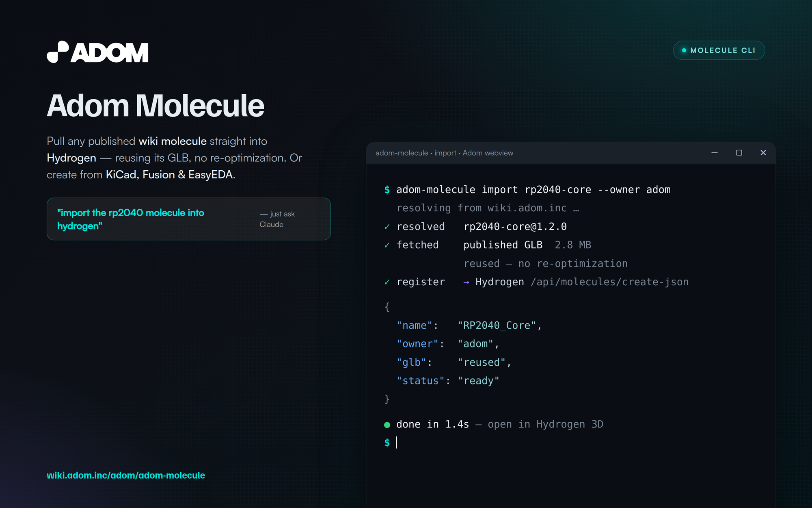Screen dimensions: 812x508
Task: Click "open in Hydrogen 3D" text
Action: tap(545, 424)
